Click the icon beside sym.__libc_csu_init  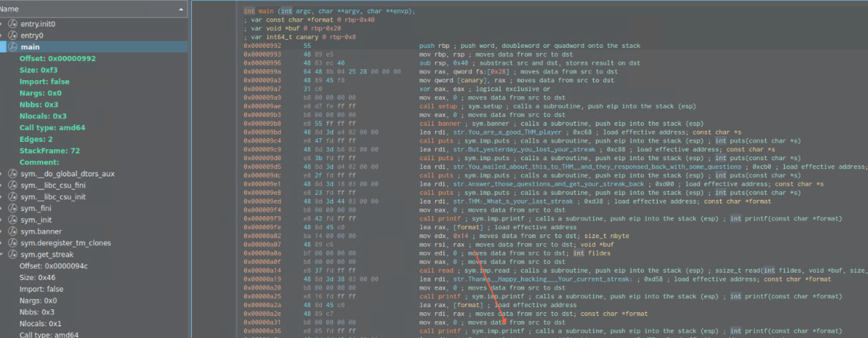tap(12, 197)
